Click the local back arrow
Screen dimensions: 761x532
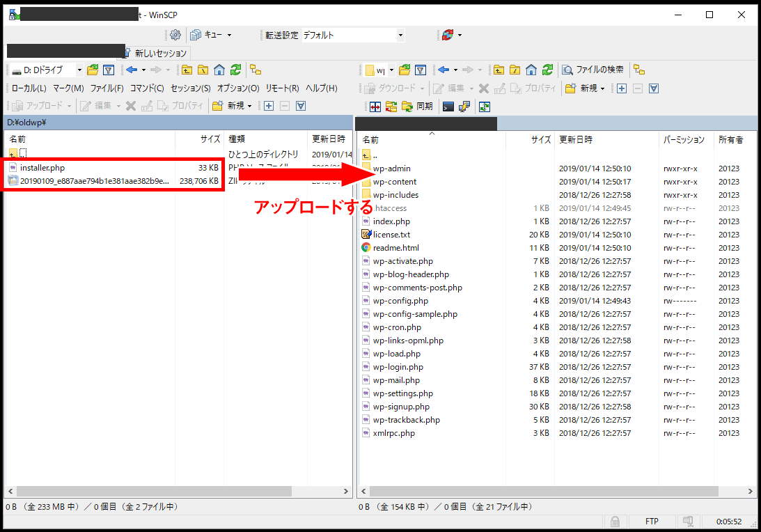(132, 70)
